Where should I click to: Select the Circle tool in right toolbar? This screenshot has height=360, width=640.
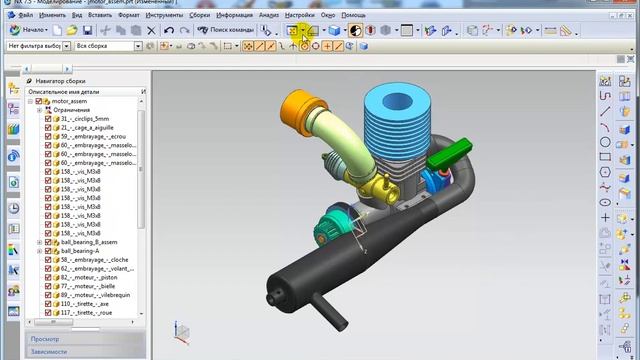(605, 142)
